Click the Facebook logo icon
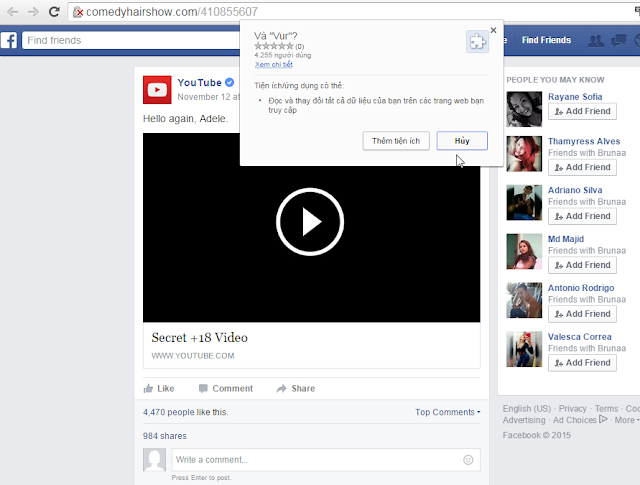The image size is (640, 485). (9, 40)
